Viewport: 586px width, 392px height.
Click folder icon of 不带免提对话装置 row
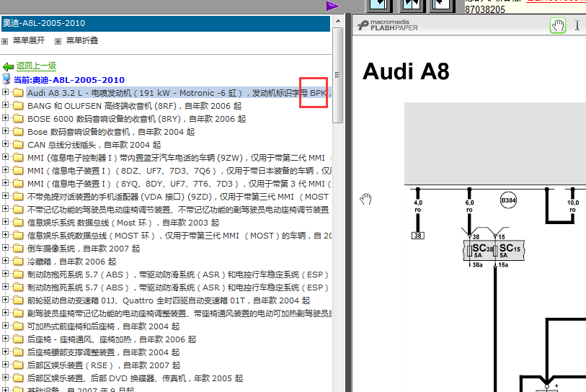[18, 197]
